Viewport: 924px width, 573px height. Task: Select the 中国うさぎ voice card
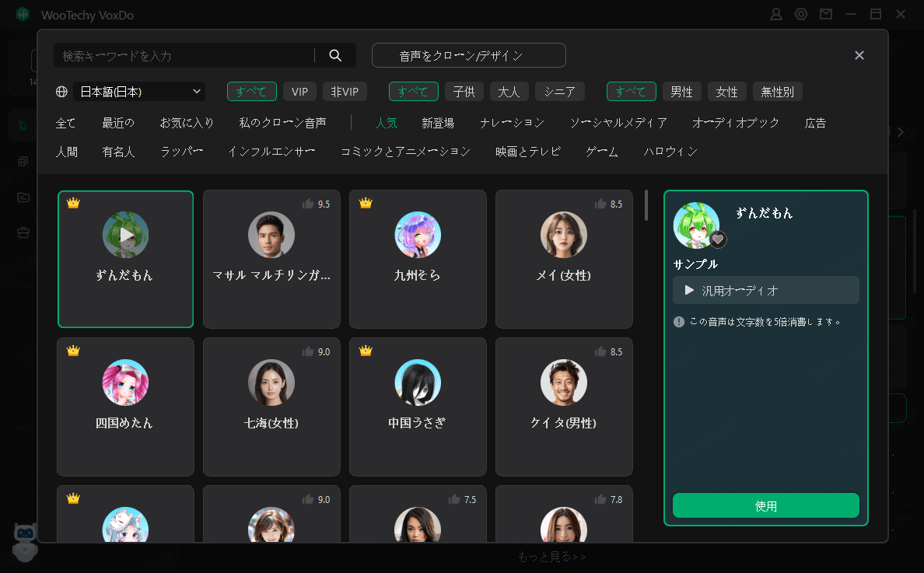click(x=418, y=407)
